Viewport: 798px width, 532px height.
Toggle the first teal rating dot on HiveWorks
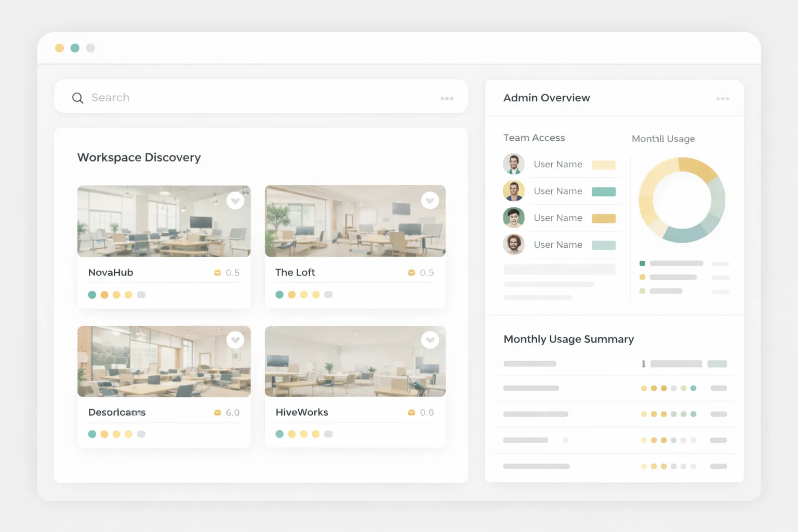click(280, 434)
